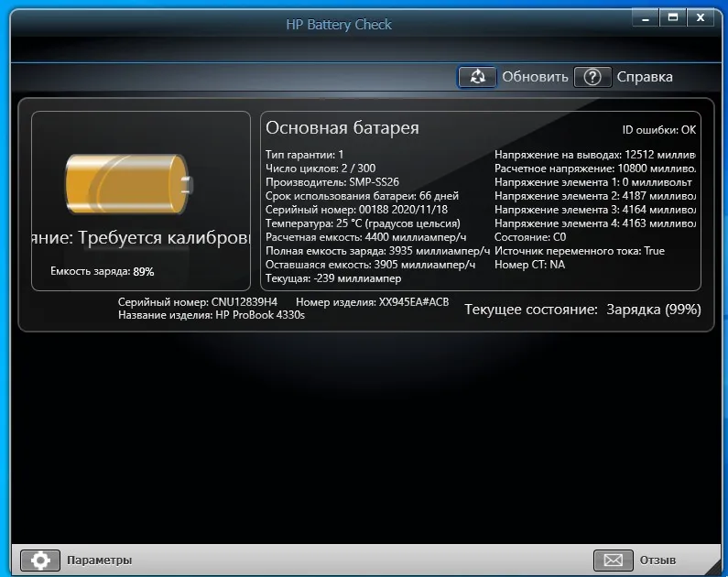This screenshot has height=577, width=728.
Task: Send feedback using the envelope icon
Action: [613, 561]
